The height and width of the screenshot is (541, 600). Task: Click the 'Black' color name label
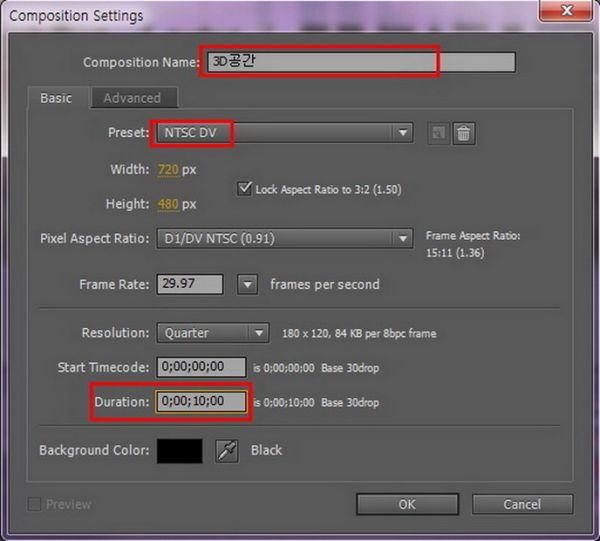pos(266,450)
